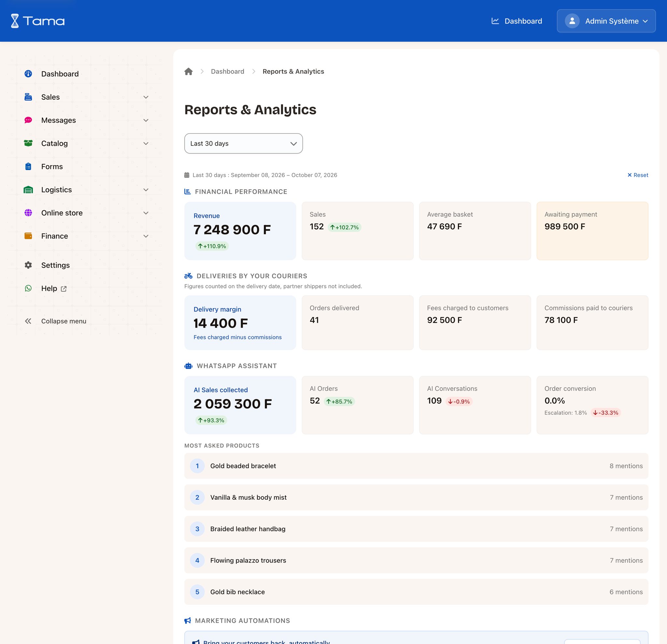Click the Reset link
This screenshot has width=667, height=644.
click(638, 175)
